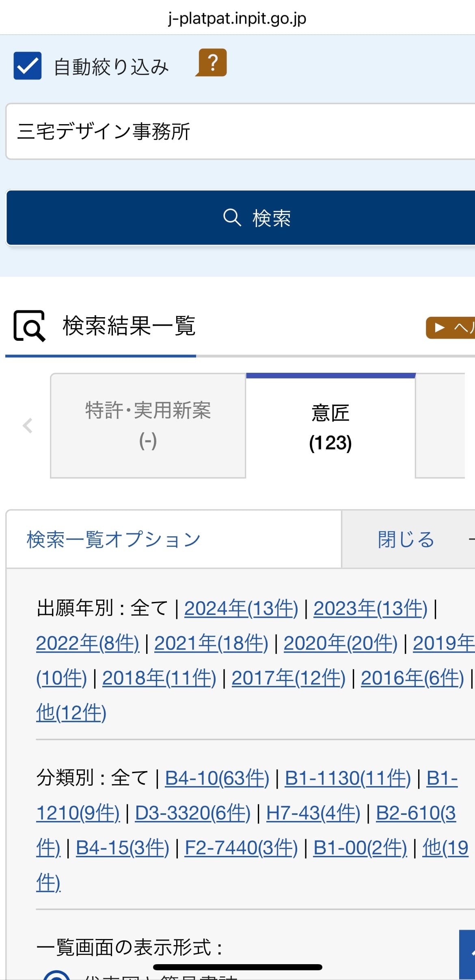Screen dimensions: 475x980
Task: Toggle the 自動絞り込み checkbox
Action: [28, 66]
